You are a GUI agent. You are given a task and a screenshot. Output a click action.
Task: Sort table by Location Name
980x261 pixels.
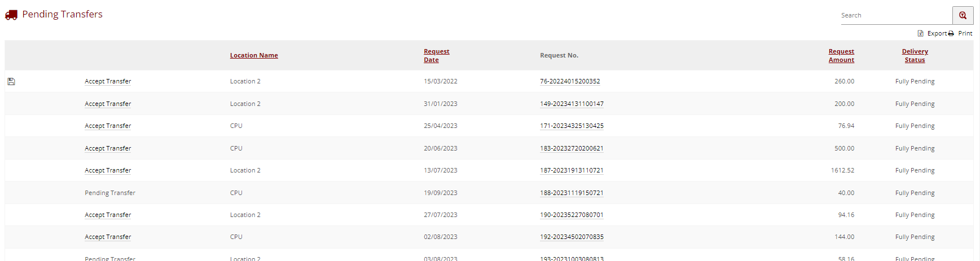254,55
